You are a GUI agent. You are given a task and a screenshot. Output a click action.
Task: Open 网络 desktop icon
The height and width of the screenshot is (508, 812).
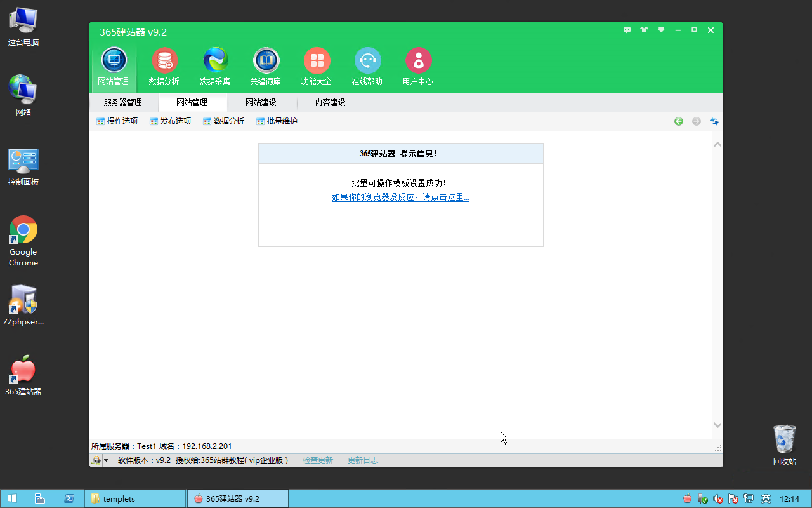click(x=23, y=96)
